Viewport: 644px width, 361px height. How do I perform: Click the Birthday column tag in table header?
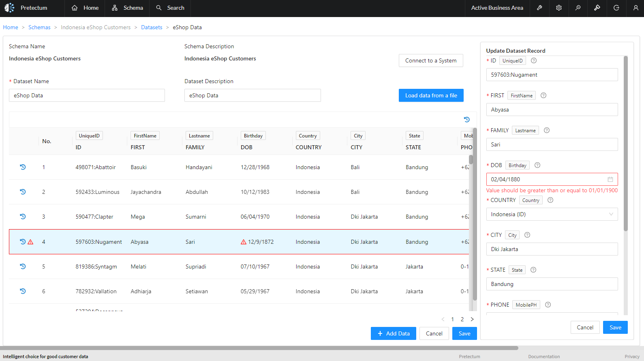click(x=253, y=136)
